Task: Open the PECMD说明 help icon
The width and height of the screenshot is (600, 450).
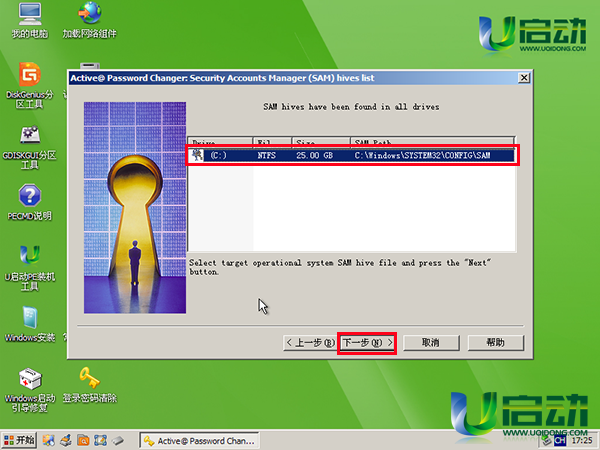Action: click(x=29, y=202)
